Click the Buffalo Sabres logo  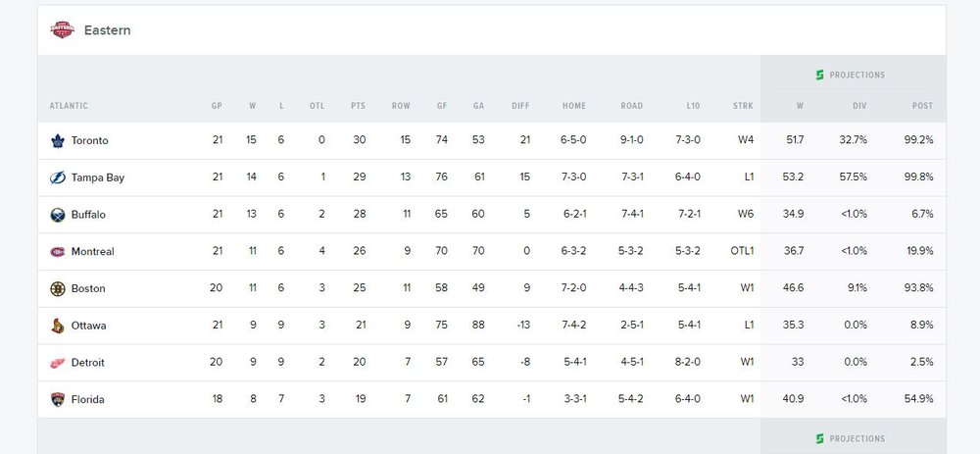pos(58,215)
